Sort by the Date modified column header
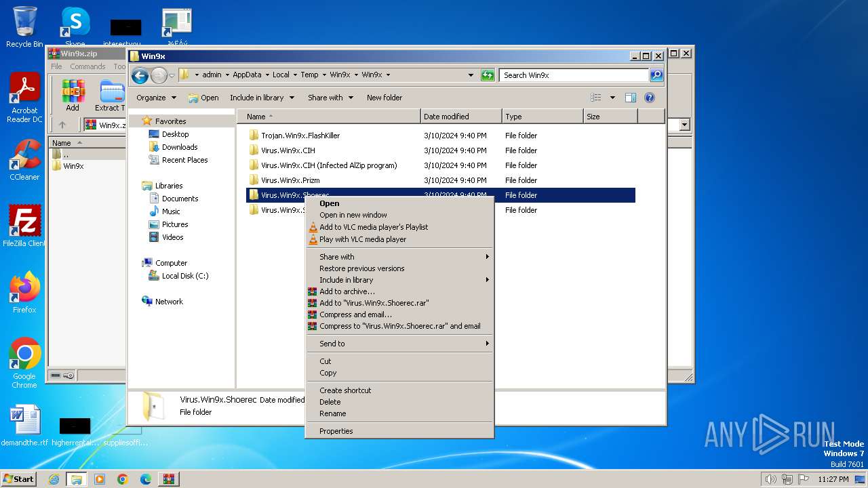This screenshot has height=488, width=868. point(461,117)
